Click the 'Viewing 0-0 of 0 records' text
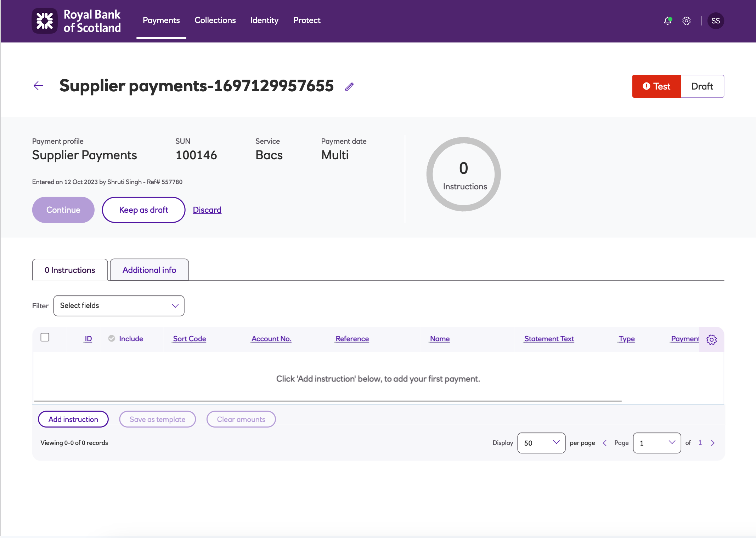Image resolution: width=756 pixels, height=538 pixels. click(74, 443)
